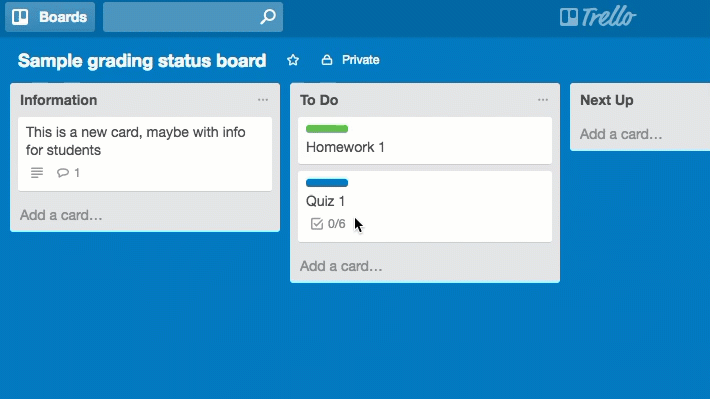Viewport: 710px width, 399px height.
Task: Open the Homework 1 card
Action: point(425,141)
